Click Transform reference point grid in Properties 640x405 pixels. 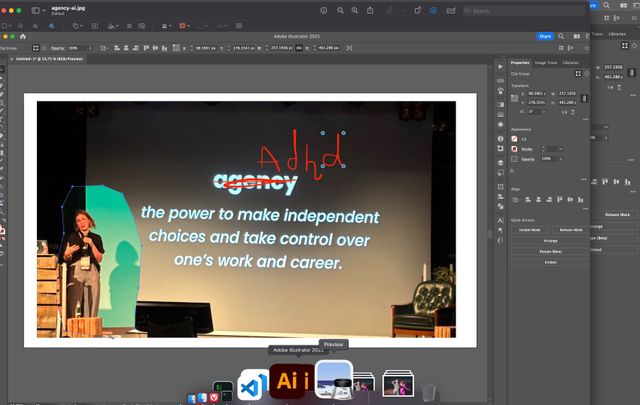[x=514, y=98]
